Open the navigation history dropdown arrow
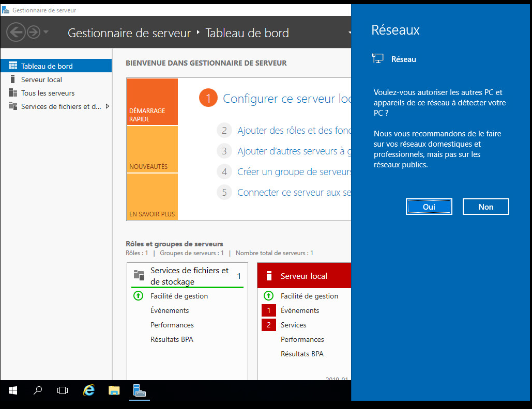The image size is (532, 409). tap(46, 33)
